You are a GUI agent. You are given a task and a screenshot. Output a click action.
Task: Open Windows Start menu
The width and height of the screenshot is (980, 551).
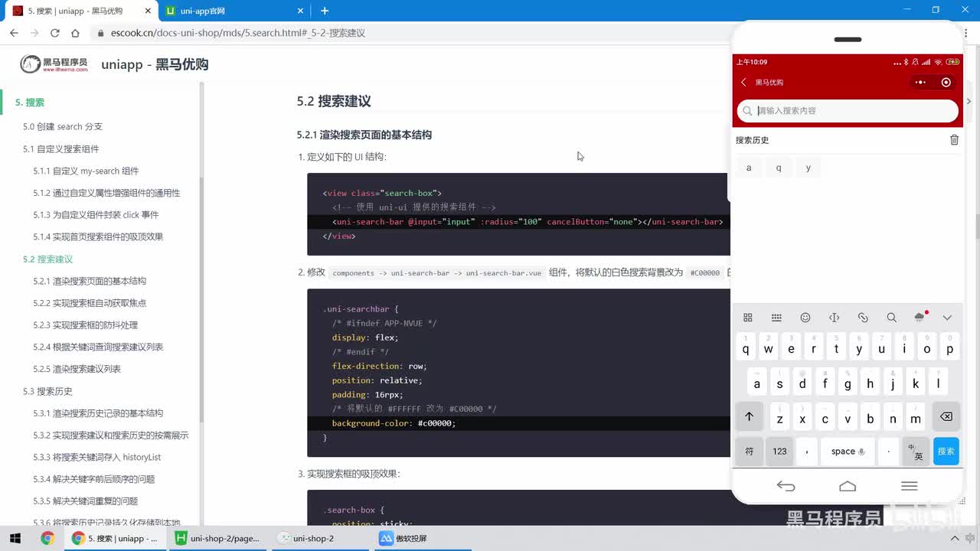14,538
